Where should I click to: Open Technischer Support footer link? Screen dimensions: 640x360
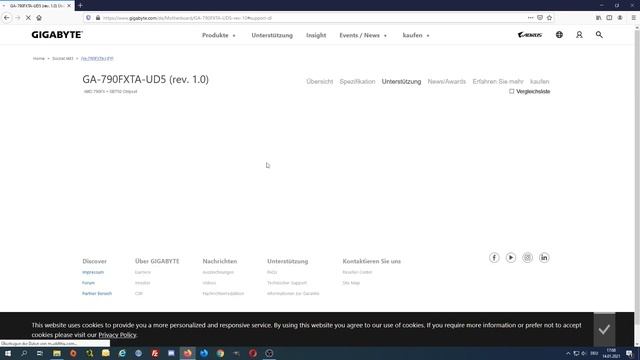tap(287, 283)
